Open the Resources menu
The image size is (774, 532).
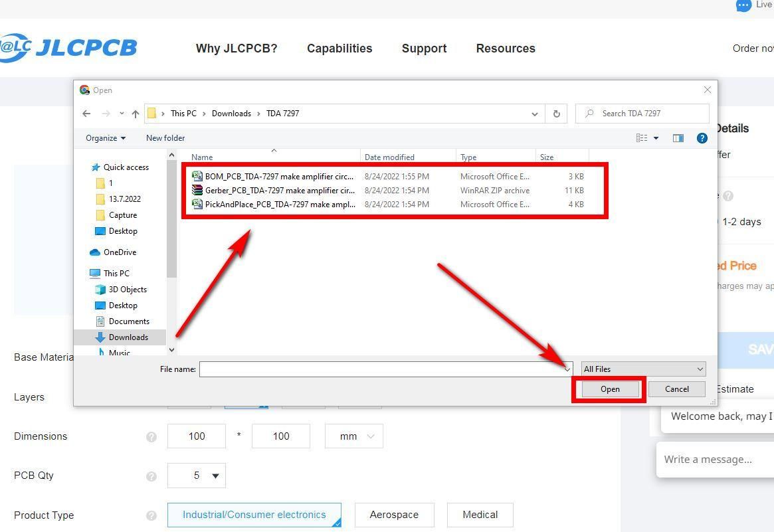506,48
